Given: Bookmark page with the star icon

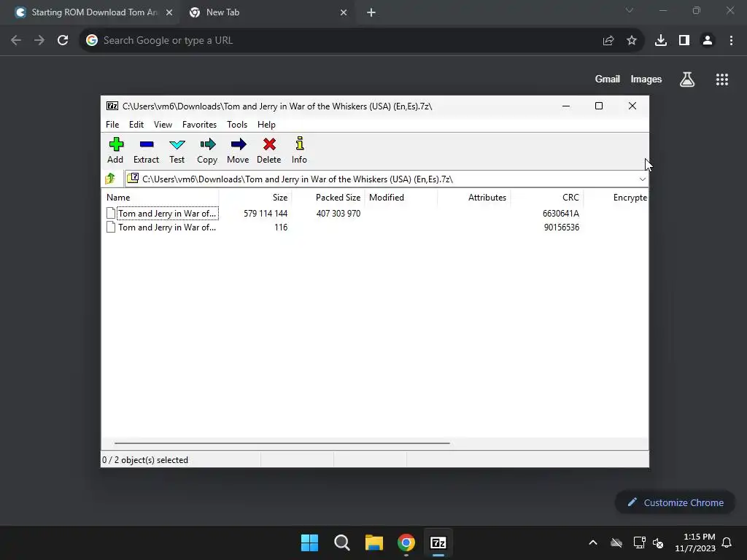Looking at the screenshot, I should click(632, 41).
